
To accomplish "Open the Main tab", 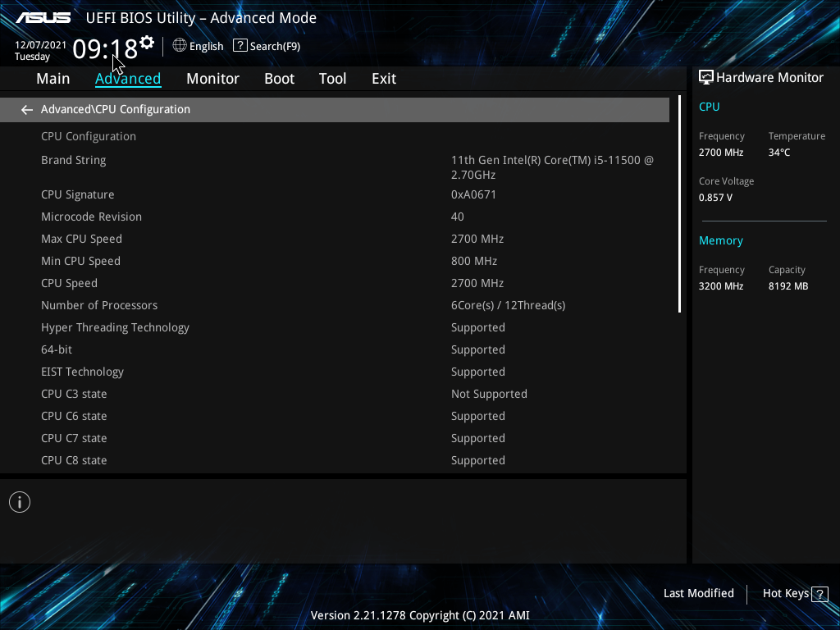I will (x=53, y=79).
